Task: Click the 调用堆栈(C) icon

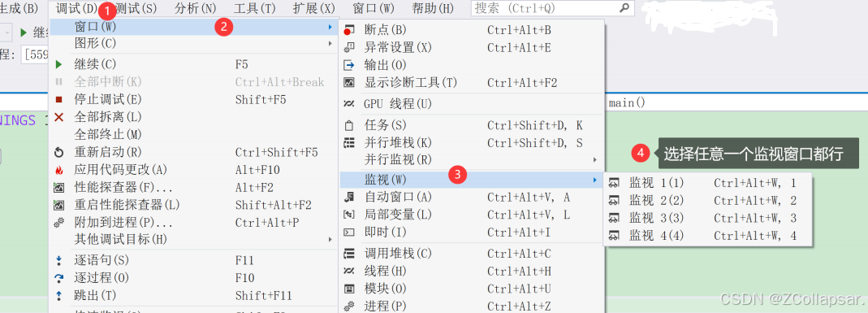Action: 349,254
